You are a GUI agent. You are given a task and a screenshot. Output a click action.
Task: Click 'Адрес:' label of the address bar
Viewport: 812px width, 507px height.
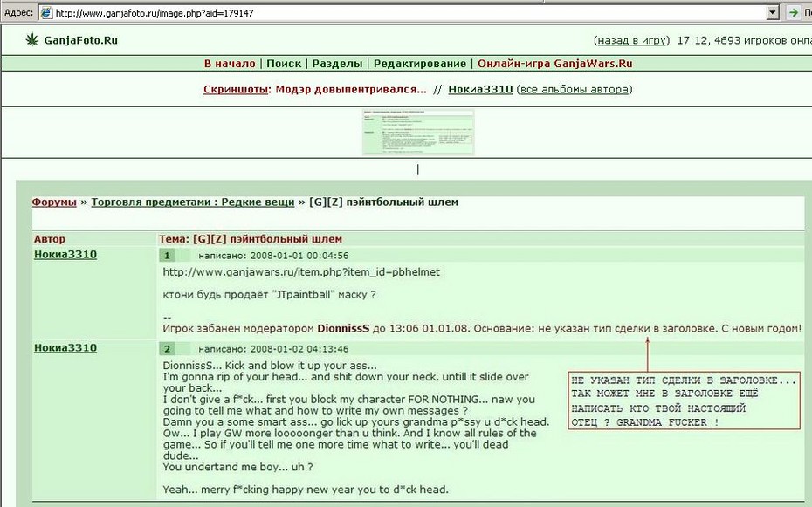(18, 12)
